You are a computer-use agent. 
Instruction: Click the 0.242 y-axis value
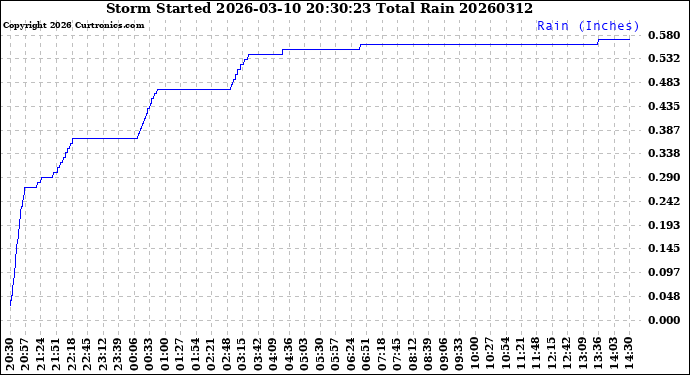[x=664, y=201]
